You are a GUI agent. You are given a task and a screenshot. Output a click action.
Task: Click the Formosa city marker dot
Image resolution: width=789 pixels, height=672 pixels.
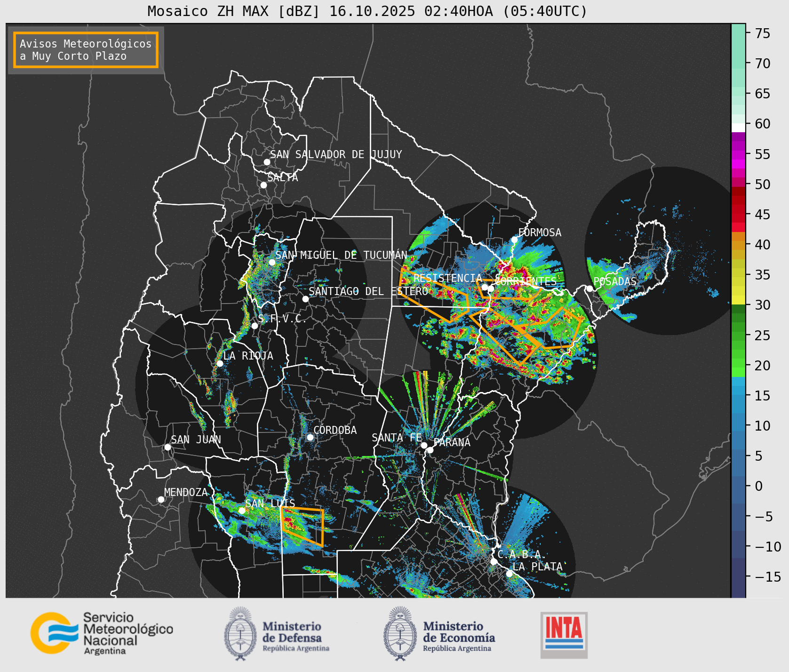[x=515, y=240]
